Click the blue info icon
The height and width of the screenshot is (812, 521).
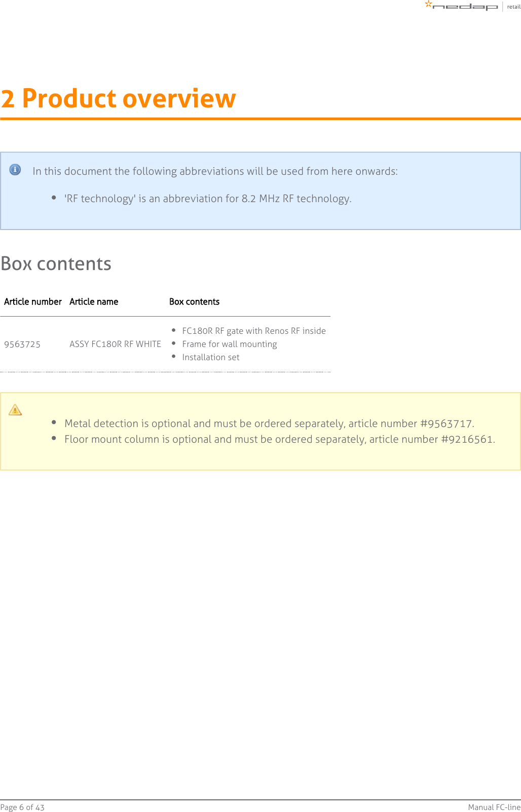click(x=15, y=170)
